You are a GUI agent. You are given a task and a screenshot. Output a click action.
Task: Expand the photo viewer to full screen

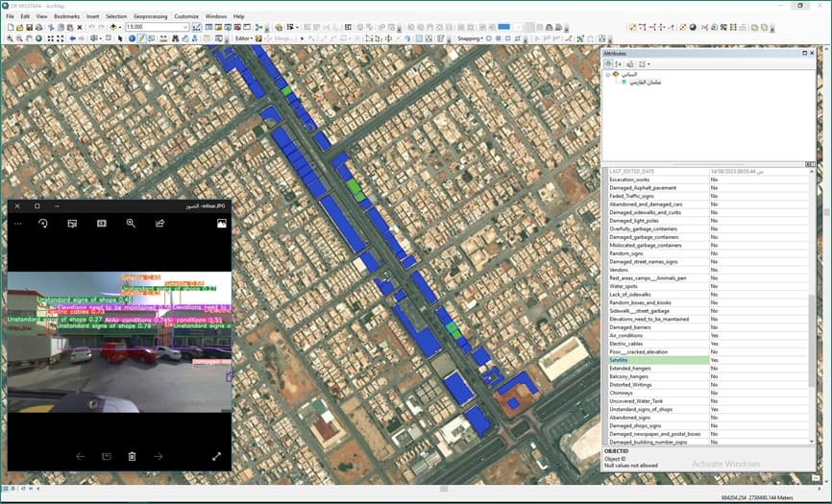[217, 456]
